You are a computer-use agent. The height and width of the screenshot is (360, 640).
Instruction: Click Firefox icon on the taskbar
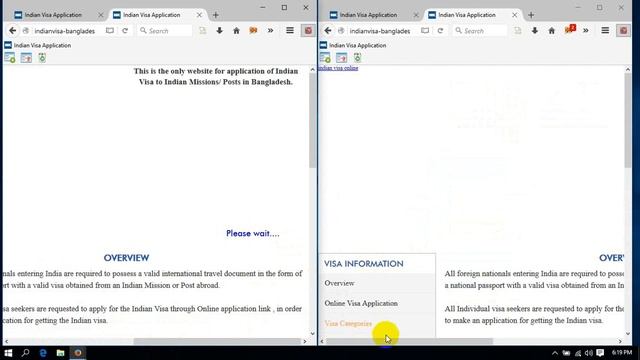pyautogui.click(x=78, y=353)
